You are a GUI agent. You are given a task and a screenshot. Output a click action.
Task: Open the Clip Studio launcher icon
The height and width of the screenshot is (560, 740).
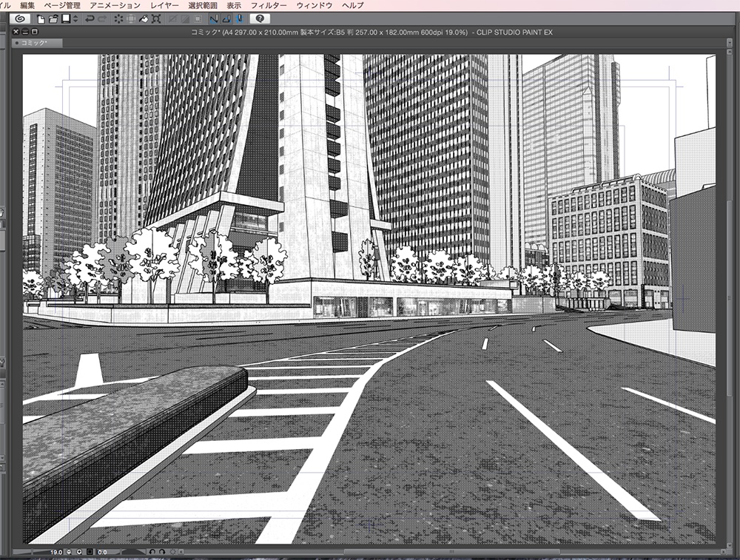(x=19, y=19)
